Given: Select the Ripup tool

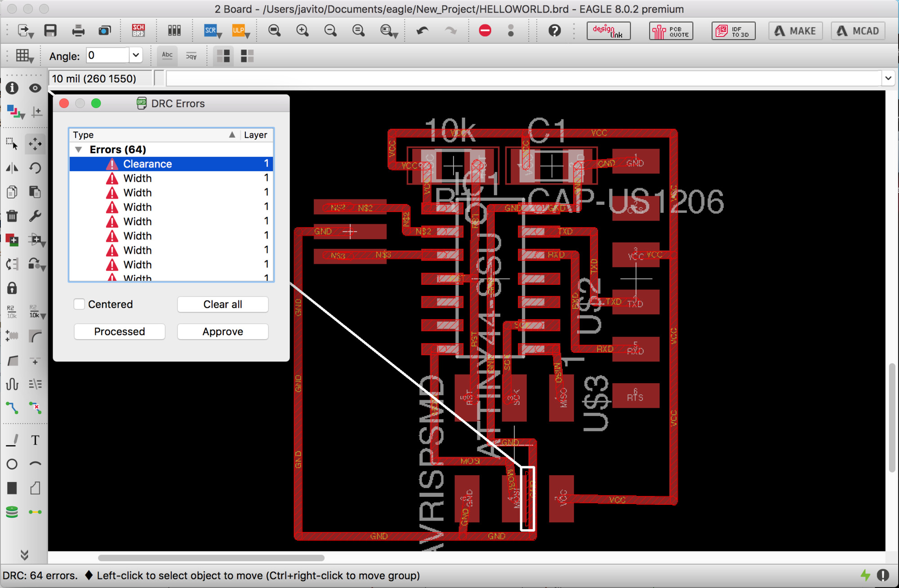Looking at the screenshot, I should pos(35,408).
